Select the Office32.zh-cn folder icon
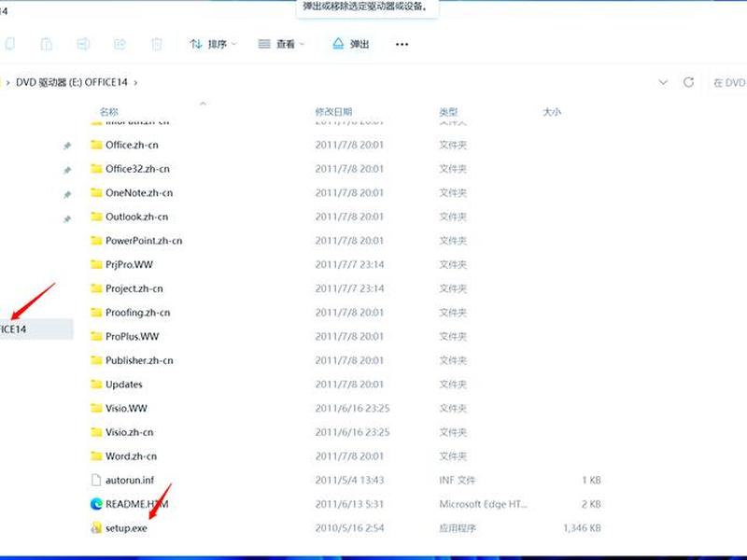 (x=96, y=169)
